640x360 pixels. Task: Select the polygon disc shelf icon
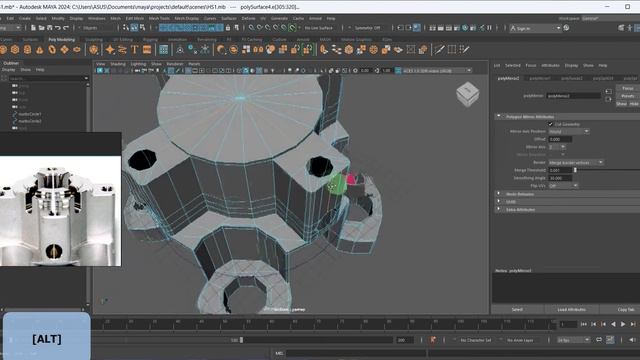coord(77,50)
